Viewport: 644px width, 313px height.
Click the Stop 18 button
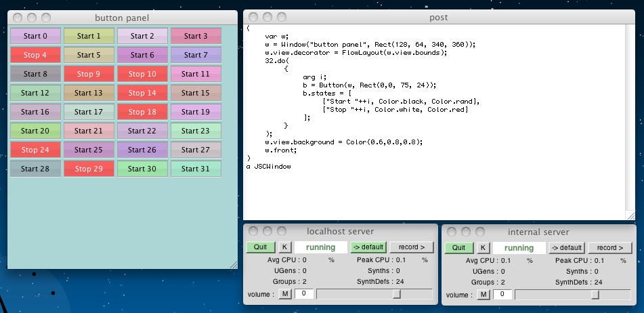pos(142,112)
